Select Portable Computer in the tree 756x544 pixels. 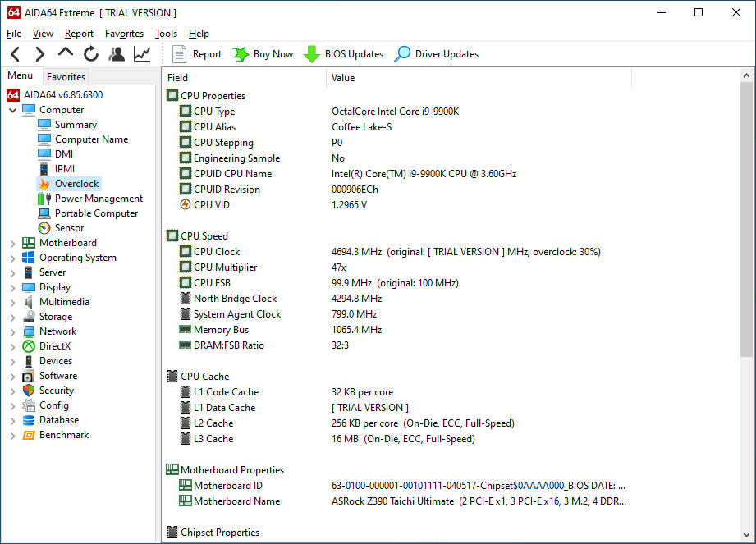96,213
